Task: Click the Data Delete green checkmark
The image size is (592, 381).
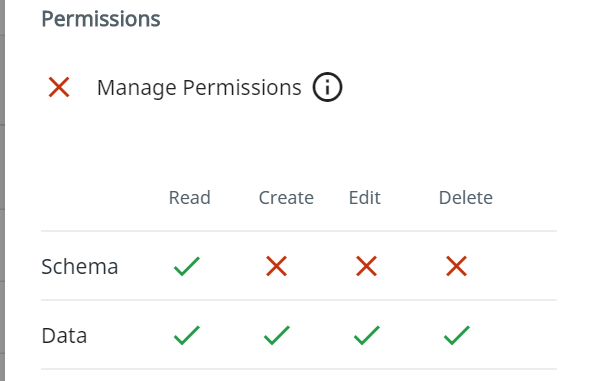Action: click(x=457, y=335)
